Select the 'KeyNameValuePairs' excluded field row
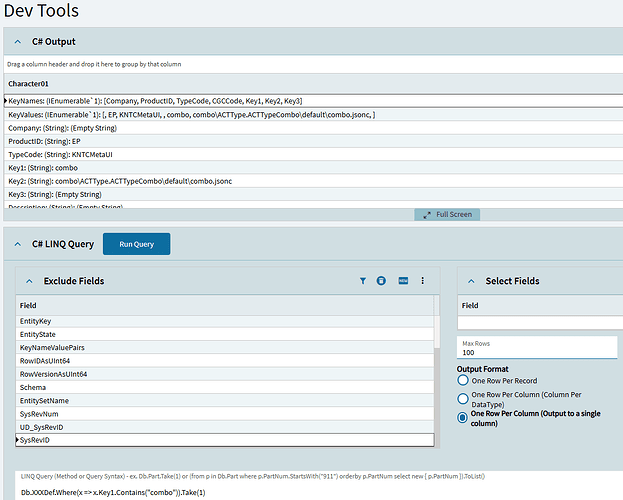 (225, 347)
